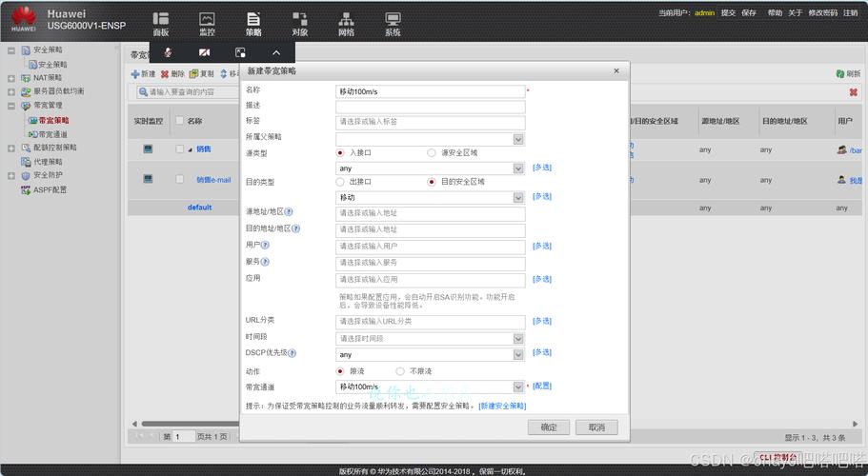The height and width of the screenshot is (476, 868).
Task: Select the 限流 action radio button
Action: pyautogui.click(x=340, y=371)
